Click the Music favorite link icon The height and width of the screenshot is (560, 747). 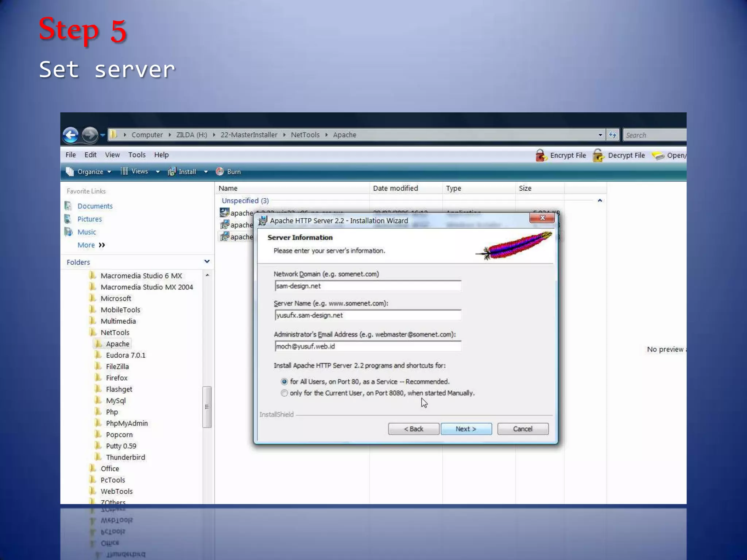pyautogui.click(x=68, y=232)
